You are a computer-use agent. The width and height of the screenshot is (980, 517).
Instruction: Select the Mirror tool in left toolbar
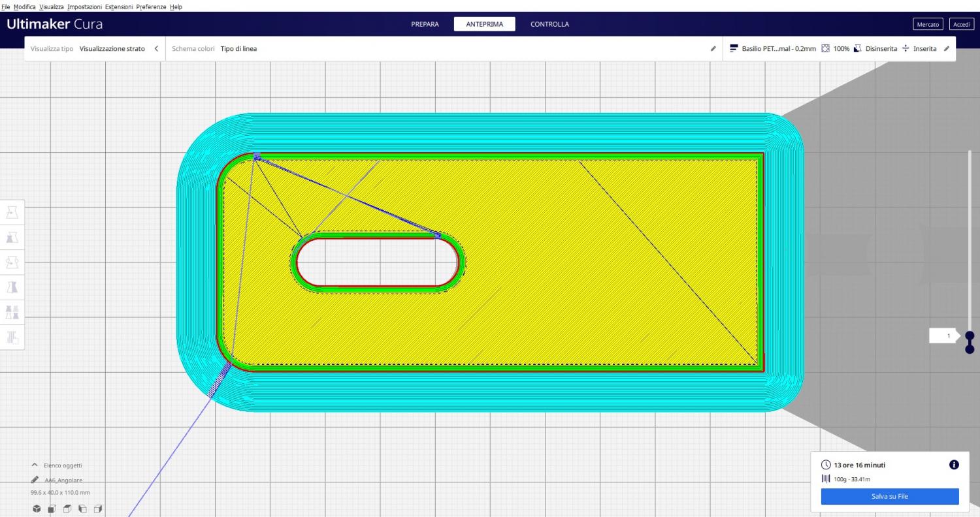[12, 287]
